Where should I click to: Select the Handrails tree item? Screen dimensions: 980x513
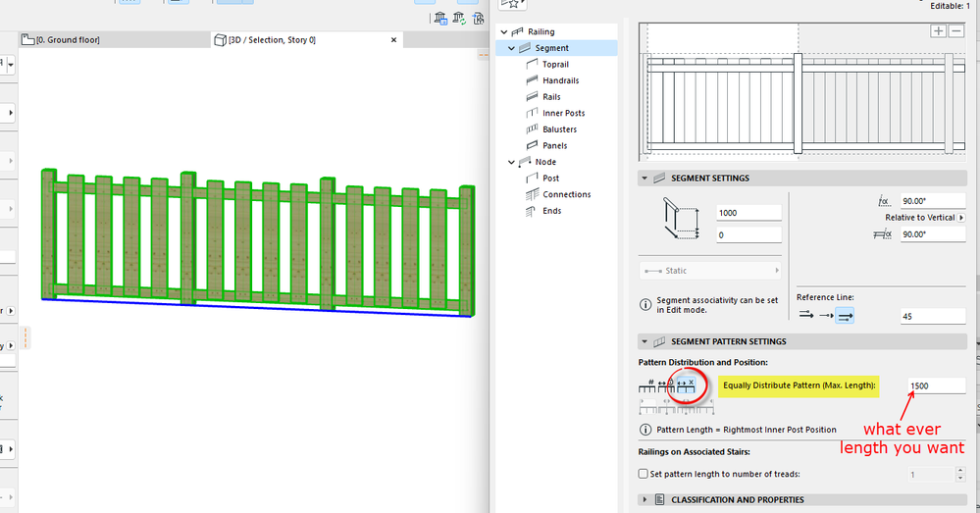pyautogui.click(x=560, y=80)
